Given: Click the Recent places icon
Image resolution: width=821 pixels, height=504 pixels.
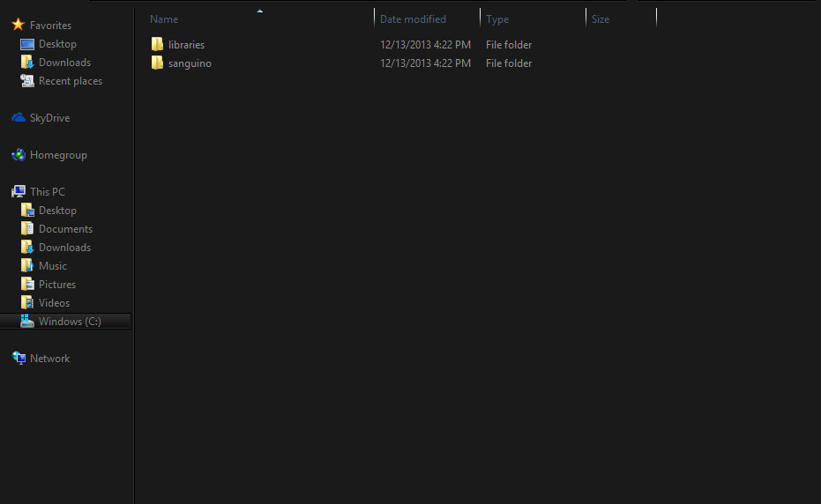Looking at the screenshot, I should click(27, 80).
